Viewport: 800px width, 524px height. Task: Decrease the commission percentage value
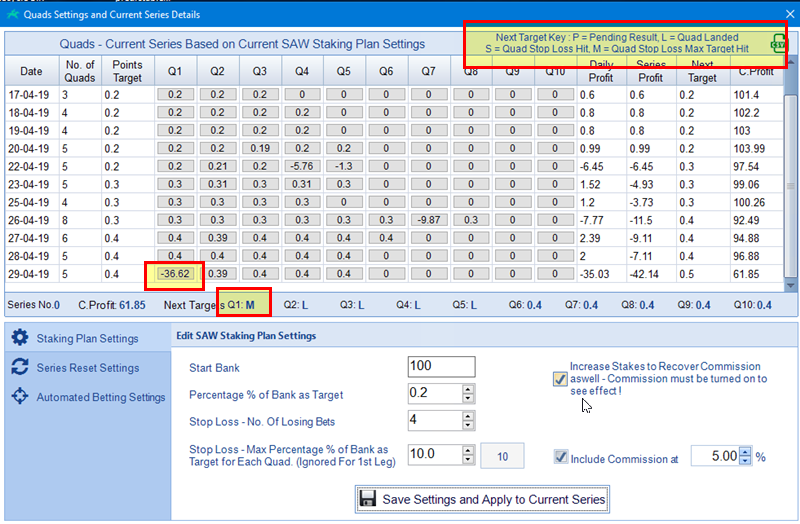[x=745, y=460]
